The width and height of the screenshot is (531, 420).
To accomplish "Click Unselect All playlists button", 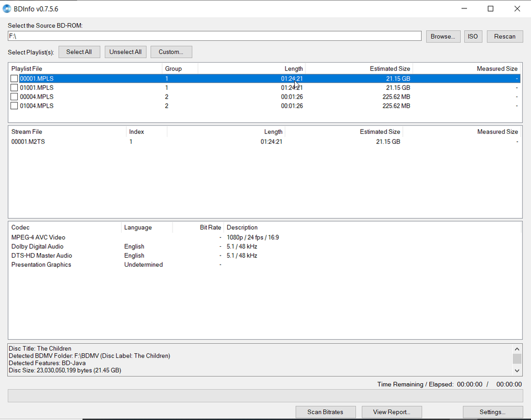I will click(125, 52).
